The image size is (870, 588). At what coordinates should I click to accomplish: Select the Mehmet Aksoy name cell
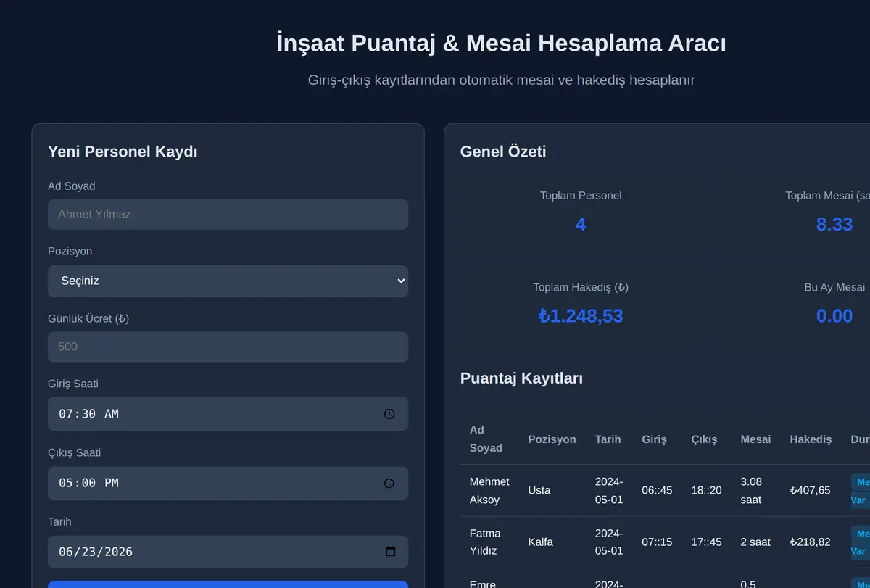pos(489,491)
